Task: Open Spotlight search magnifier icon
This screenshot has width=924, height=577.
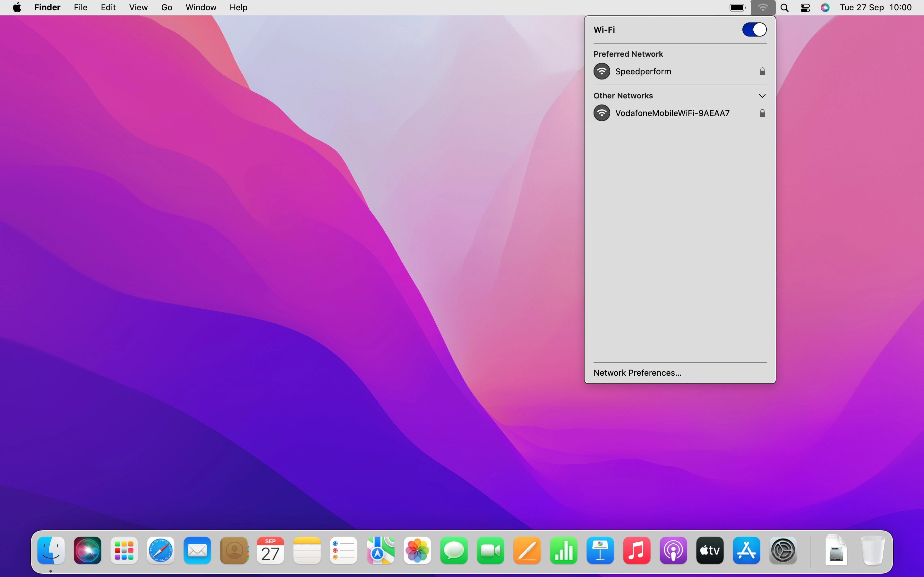Action: [x=785, y=8]
